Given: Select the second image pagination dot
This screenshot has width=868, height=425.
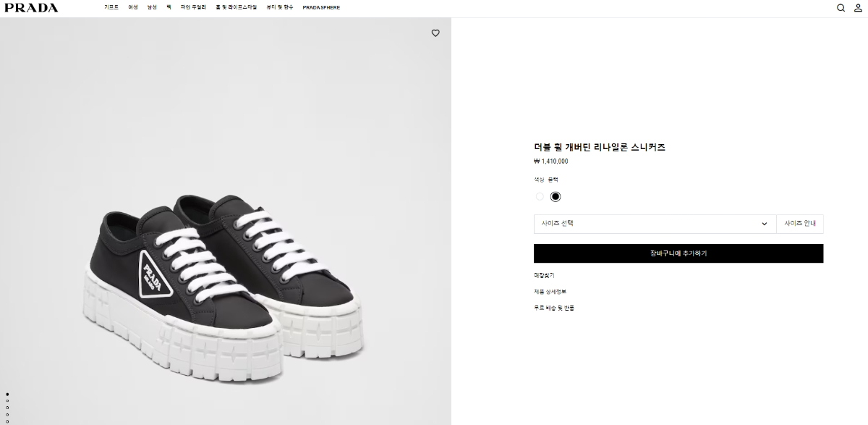Looking at the screenshot, I should tap(7, 400).
